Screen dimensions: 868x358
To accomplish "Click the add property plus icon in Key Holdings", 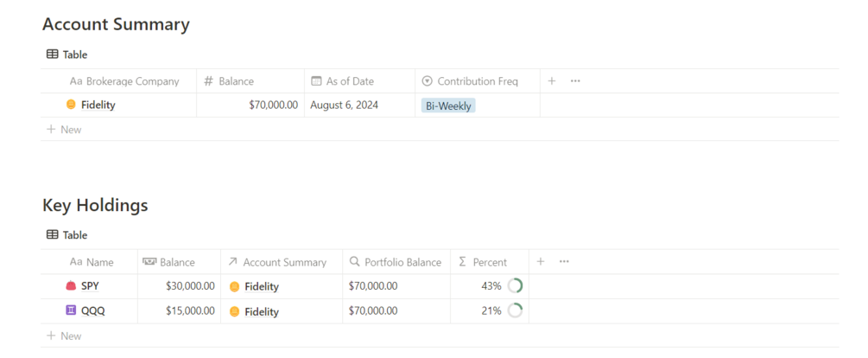I will pyautogui.click(x=541, y=262).
